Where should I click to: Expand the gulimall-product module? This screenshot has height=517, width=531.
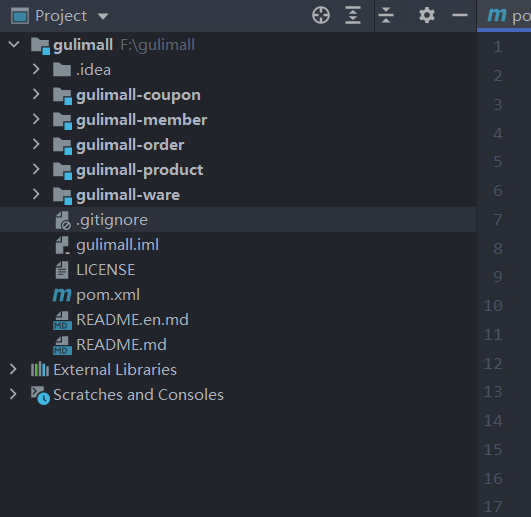pos(36,169)
